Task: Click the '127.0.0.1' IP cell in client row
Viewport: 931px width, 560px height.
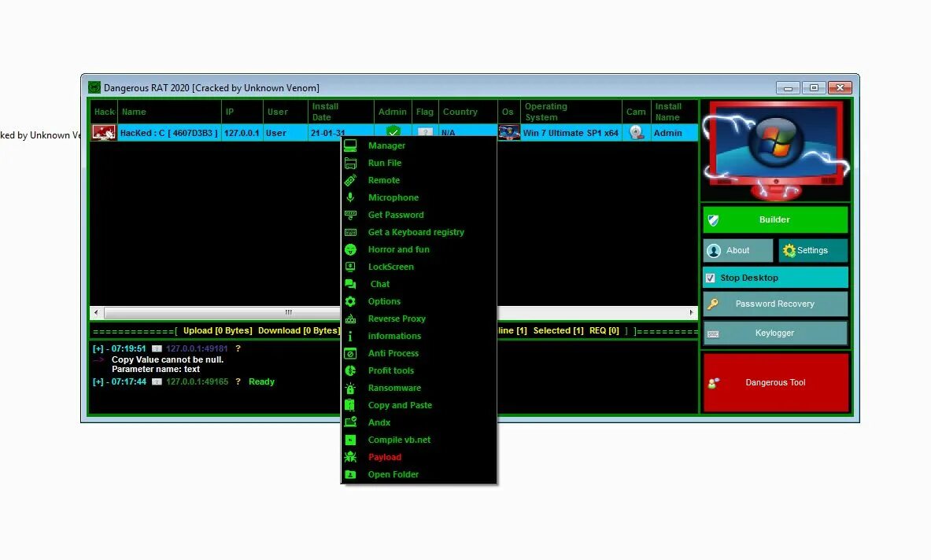Action: coord(242,133)
